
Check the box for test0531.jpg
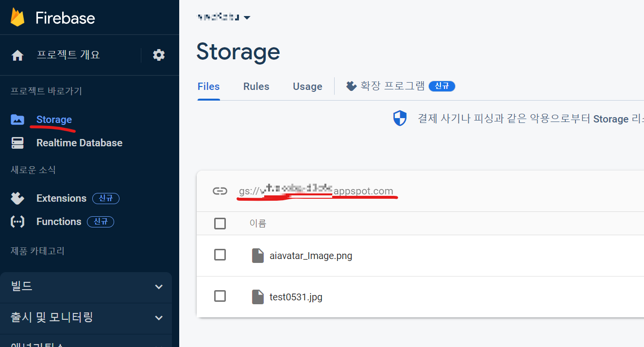pyautogui.click(x=220, y=296)
